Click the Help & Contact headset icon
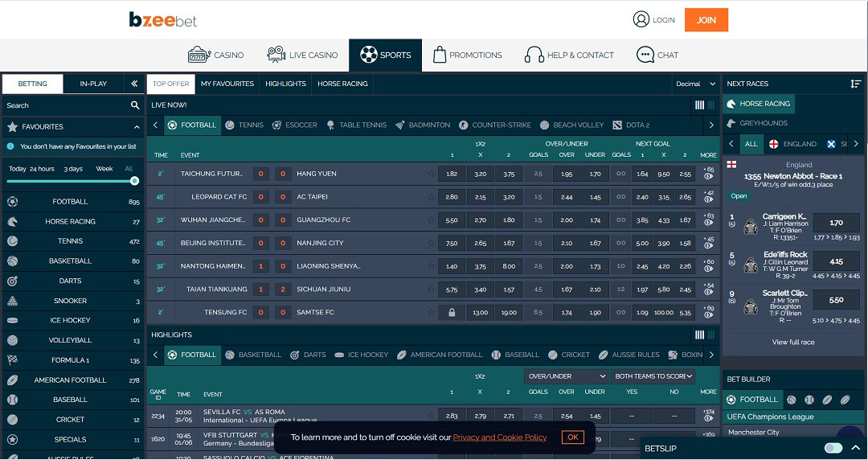 click(534, 55)
